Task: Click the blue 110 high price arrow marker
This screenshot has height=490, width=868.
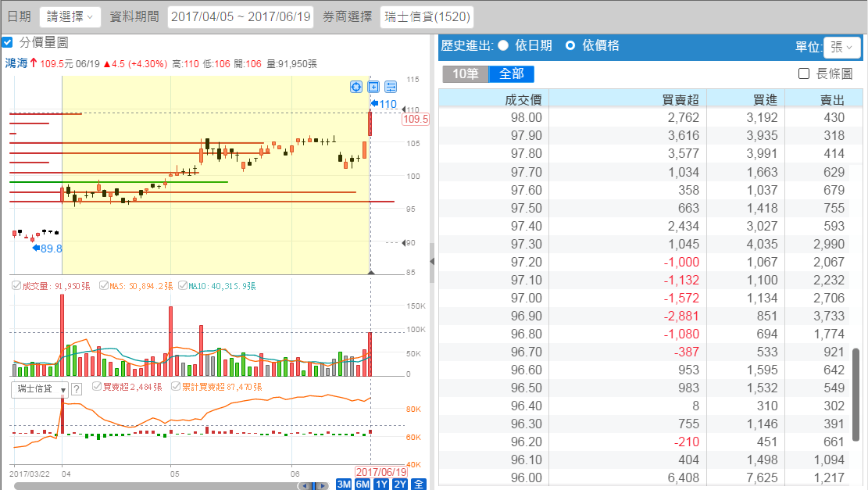Action: tap(383, 104)
